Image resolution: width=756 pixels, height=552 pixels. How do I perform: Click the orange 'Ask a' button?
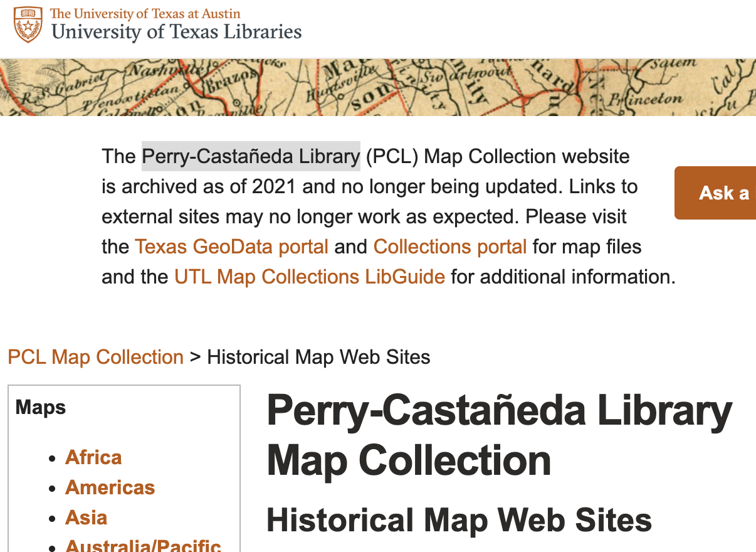(x=716, y=193)
